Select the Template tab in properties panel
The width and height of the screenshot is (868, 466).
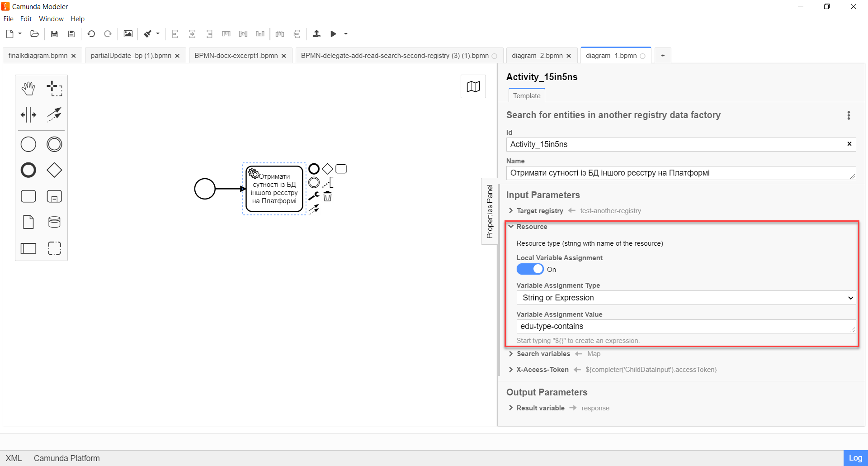[527, 96]
